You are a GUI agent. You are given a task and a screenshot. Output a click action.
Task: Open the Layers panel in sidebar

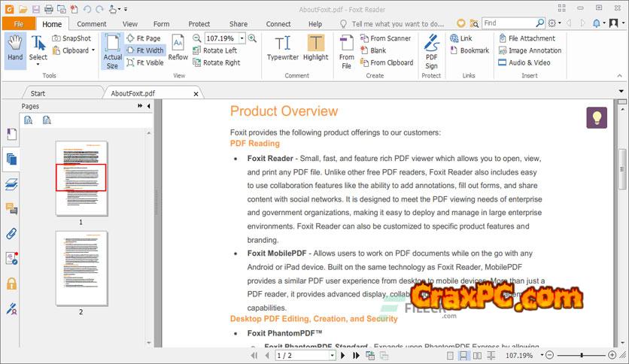(11, 184)
